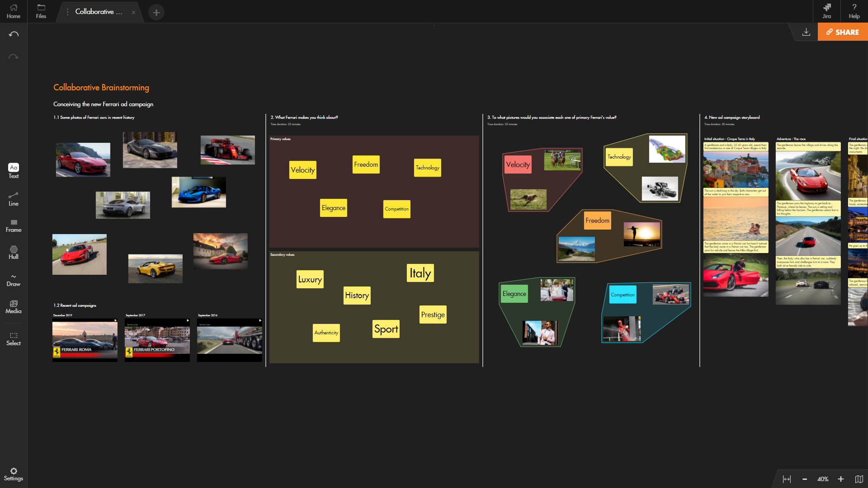868x488 pixels.
Task: Select the Frame tool
Action: coord(14,225)
